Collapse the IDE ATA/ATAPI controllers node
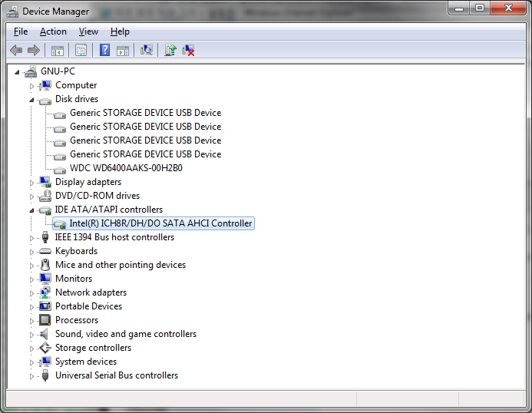Screen dimensions: 532x413 point(31,210)
